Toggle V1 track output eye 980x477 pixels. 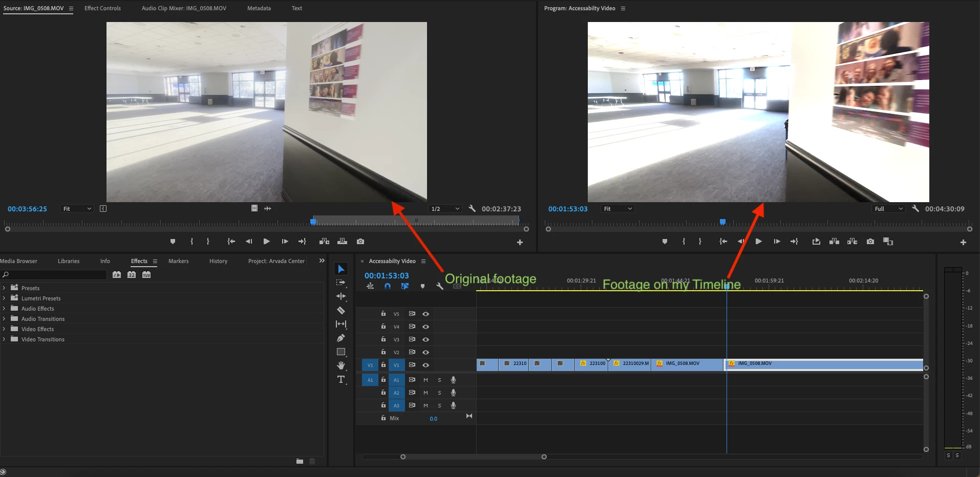(x=425, y=365)
